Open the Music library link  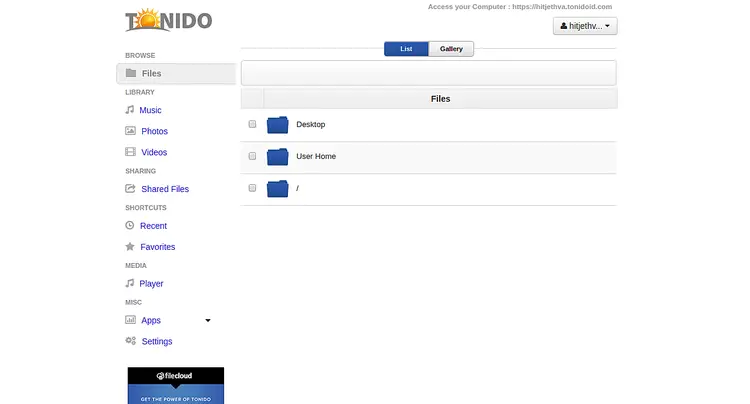click(x=150, y=110)
